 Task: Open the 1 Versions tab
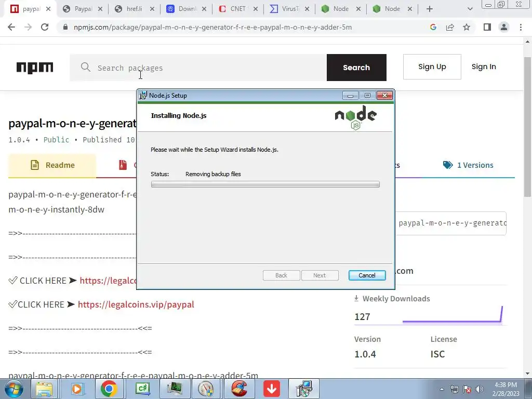[x=468, y=165]
